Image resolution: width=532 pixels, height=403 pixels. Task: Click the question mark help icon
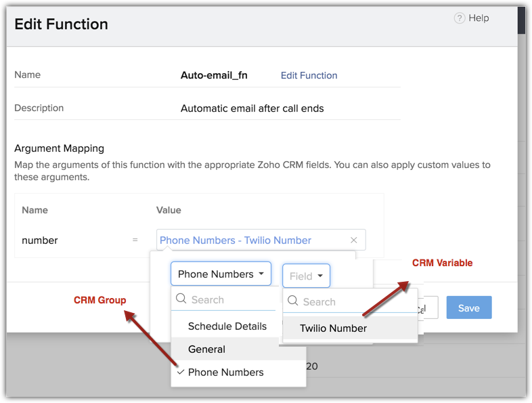(x=460, y=18)
